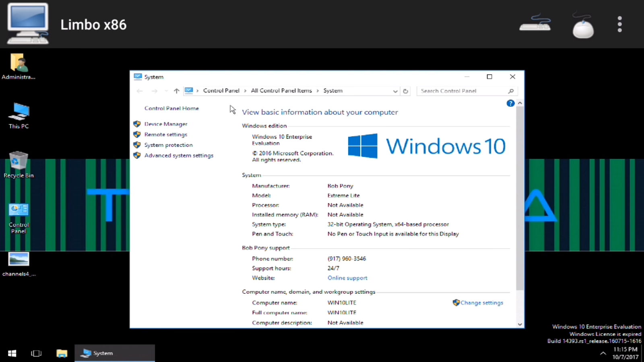Screen dimensions: 644x362
Task: Click the scrollbar down arrow
Action: pos(520,324)
